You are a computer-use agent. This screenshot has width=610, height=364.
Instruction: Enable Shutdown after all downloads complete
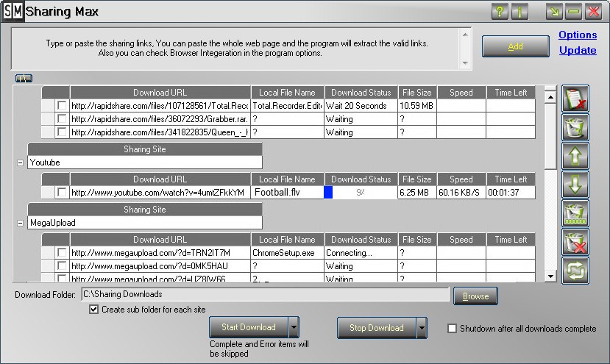point(453,329)
